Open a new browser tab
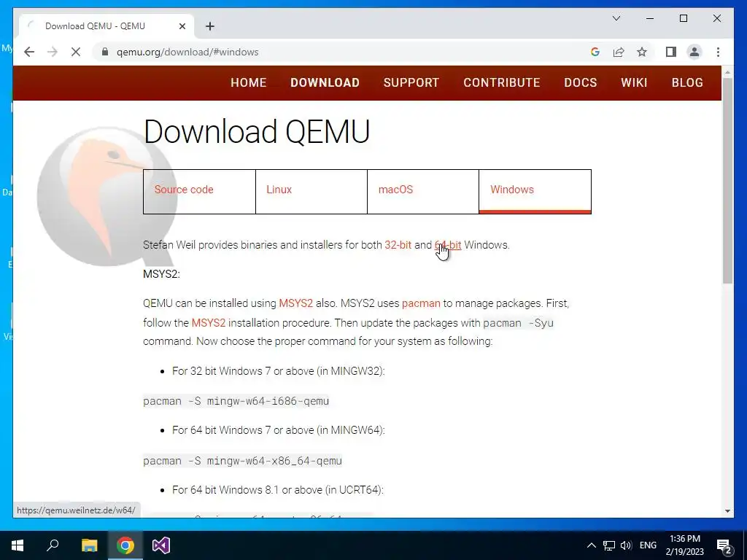747x560 pixels. click(210, 26)
